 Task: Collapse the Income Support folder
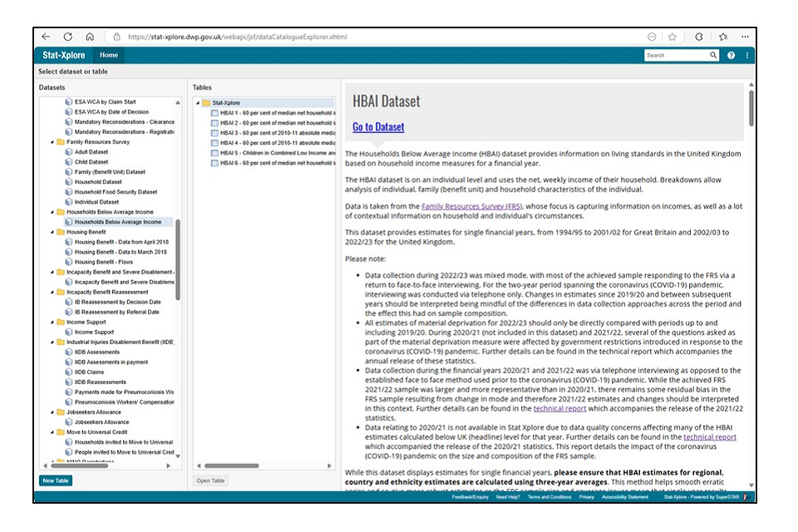pyautogui.click(x=52, y=322)
